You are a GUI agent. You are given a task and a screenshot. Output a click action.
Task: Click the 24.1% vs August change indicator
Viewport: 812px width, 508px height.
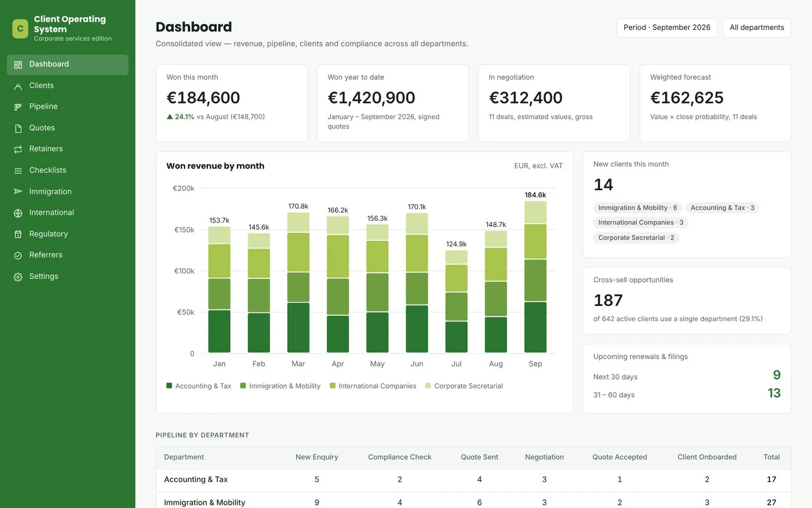pos(216,117)
